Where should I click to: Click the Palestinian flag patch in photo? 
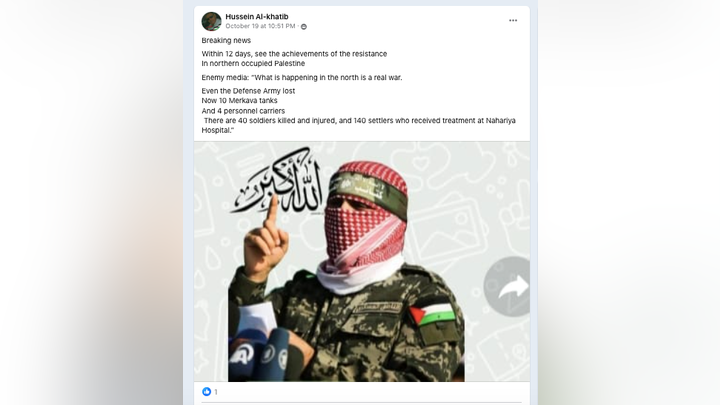pos(432,315)
